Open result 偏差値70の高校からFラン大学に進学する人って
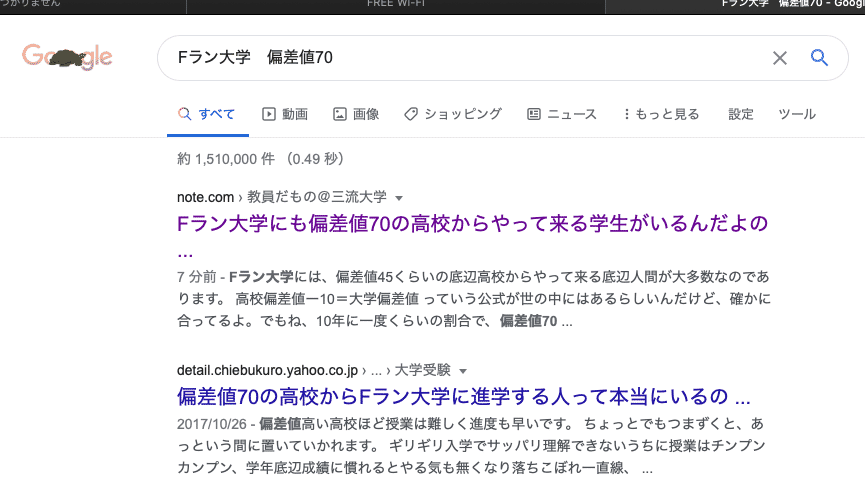The image size is (865, 485). [463, 397]
